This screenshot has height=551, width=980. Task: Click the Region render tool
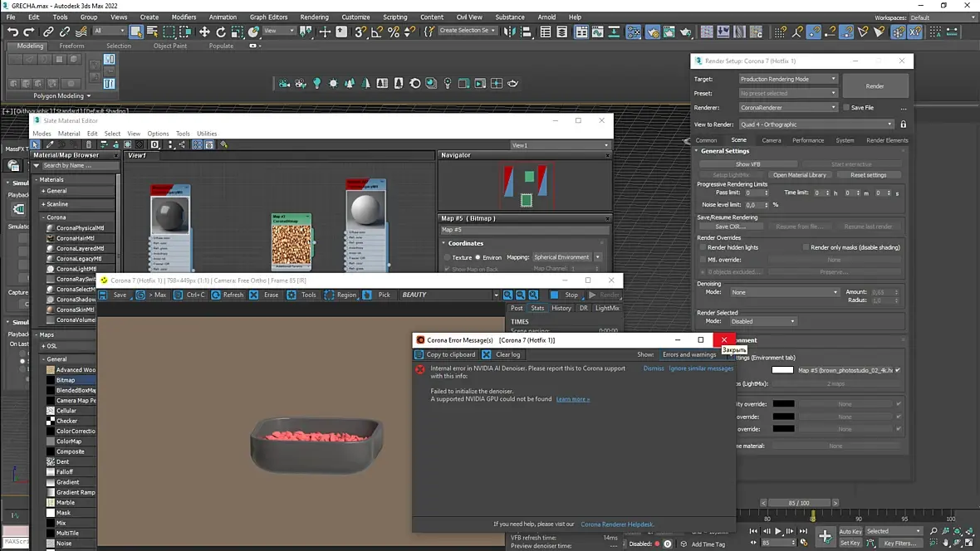click(340, 295)
